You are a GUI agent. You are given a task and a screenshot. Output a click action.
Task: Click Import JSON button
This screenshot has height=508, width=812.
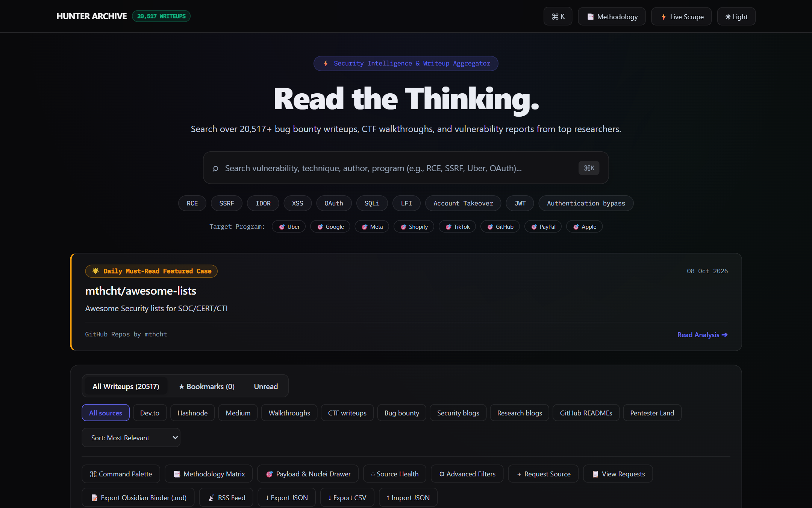tap(408, 497)
